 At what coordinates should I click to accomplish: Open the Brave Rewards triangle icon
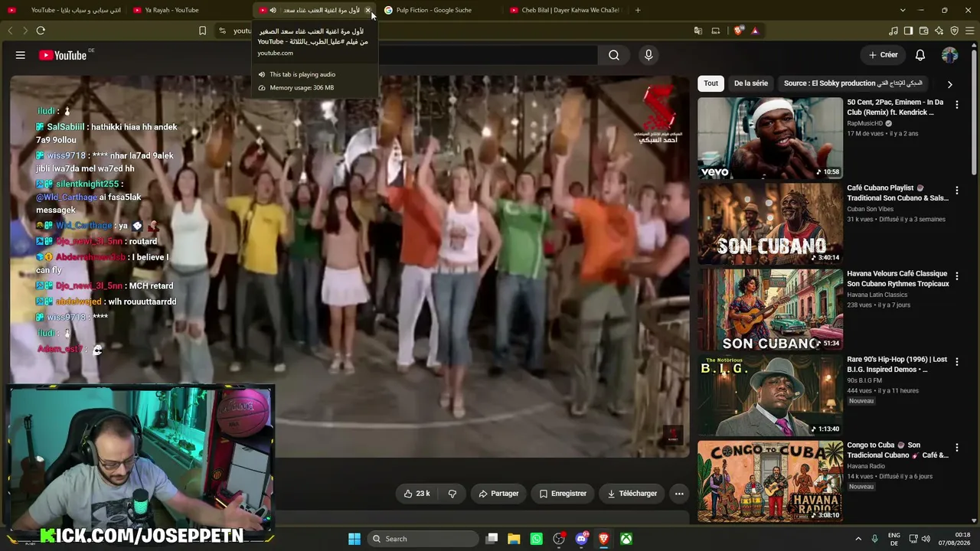click(x=755, y=31)
